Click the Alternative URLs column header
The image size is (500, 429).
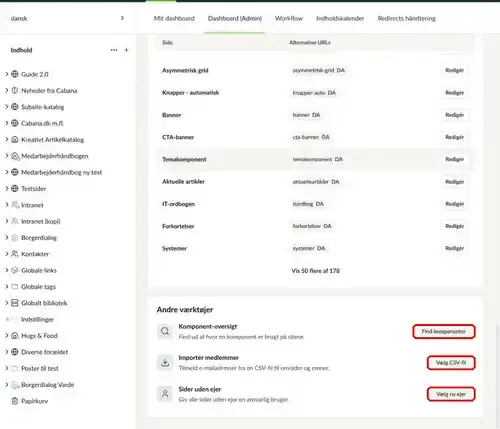point(310,42)
